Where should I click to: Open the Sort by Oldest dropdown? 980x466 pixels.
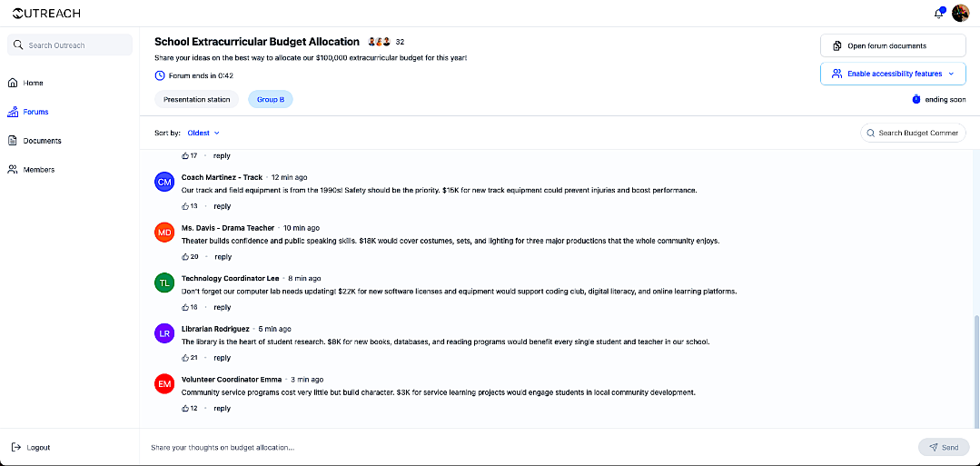203,133
